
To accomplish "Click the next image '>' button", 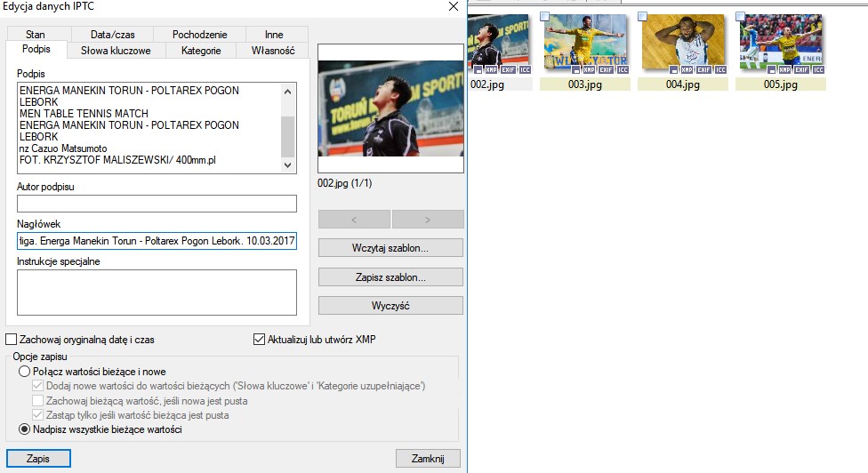I will 428,220.
